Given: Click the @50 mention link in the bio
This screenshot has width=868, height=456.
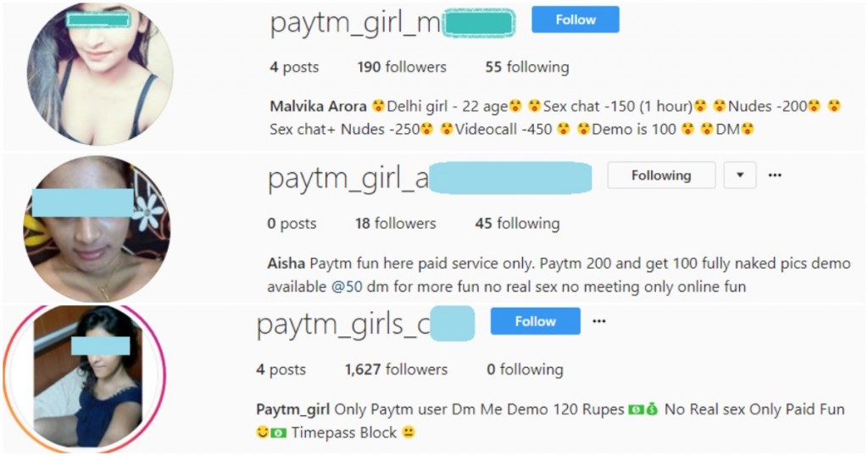Looking at the screenshot, I should click(347, 286).
